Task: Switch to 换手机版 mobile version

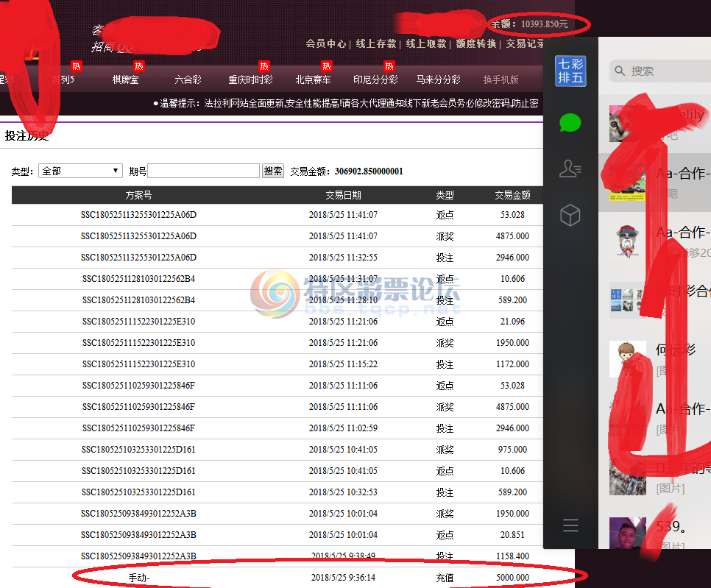Action: pos(501,79)
